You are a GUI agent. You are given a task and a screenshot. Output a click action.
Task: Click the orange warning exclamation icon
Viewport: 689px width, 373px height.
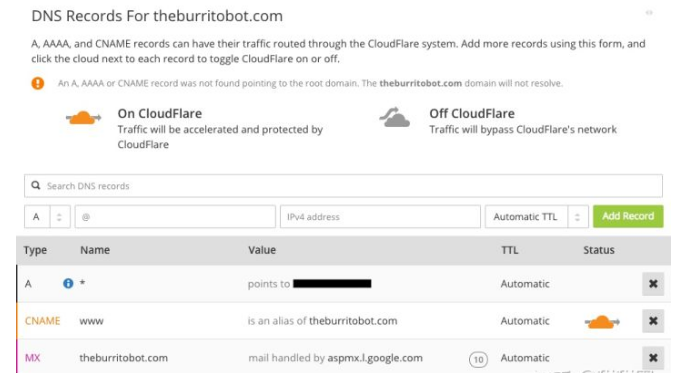pyautogui.click(x=38, y=83)
